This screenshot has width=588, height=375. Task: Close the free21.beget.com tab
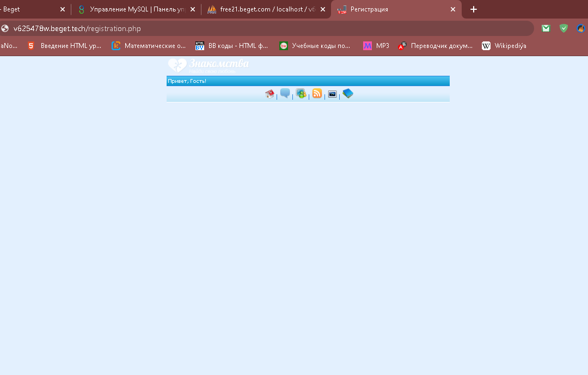point(323,9)
